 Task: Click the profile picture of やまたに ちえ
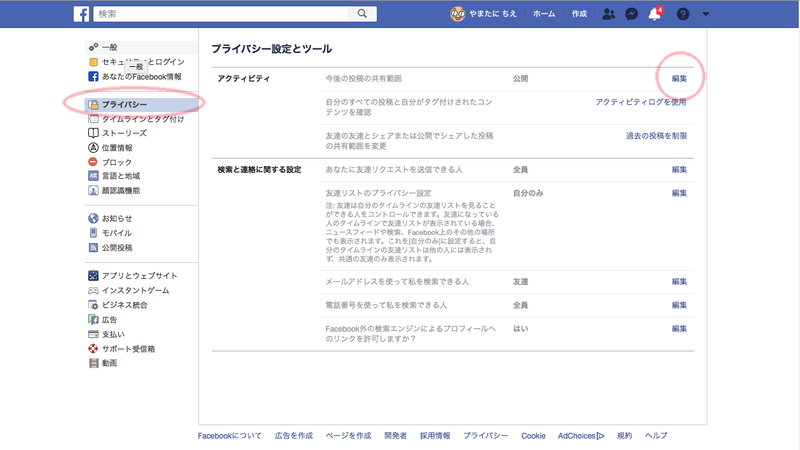(x=456, y=14)
